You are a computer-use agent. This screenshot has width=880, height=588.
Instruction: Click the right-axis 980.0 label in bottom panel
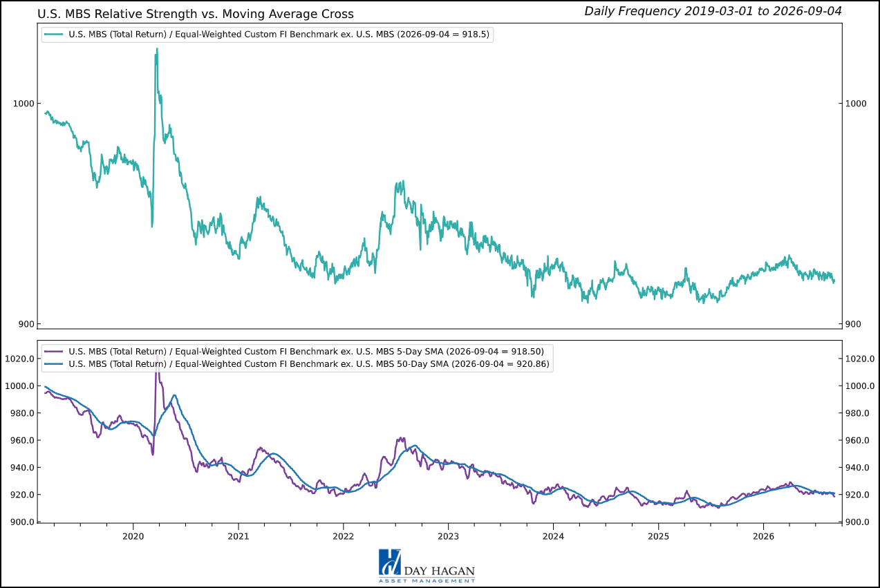(x=859, y=413)
